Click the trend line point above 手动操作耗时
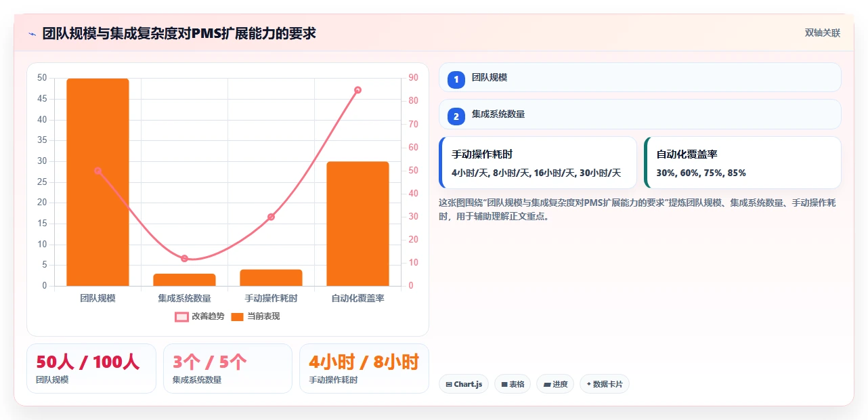The image size is (868, 420). [x=271, y=217]
